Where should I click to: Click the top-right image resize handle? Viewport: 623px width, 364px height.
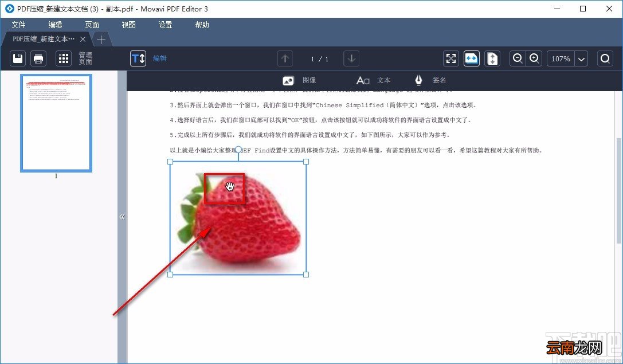pos(306,162)
